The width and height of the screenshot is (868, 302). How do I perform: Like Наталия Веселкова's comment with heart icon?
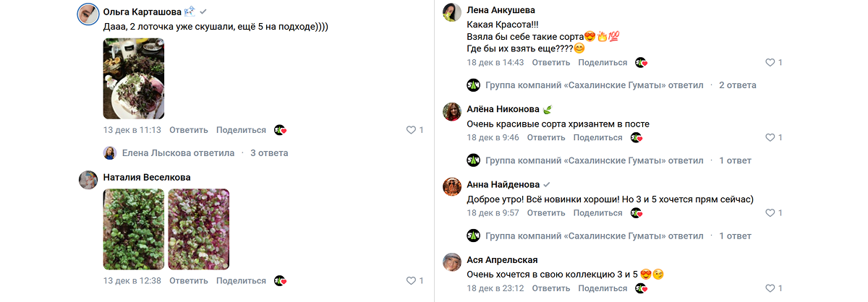click(411, 281)
